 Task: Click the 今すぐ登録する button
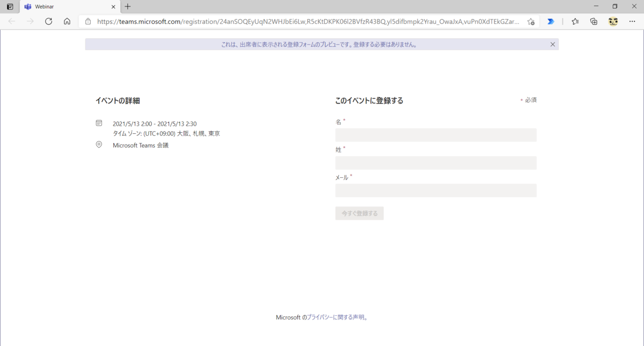[360, 213]
